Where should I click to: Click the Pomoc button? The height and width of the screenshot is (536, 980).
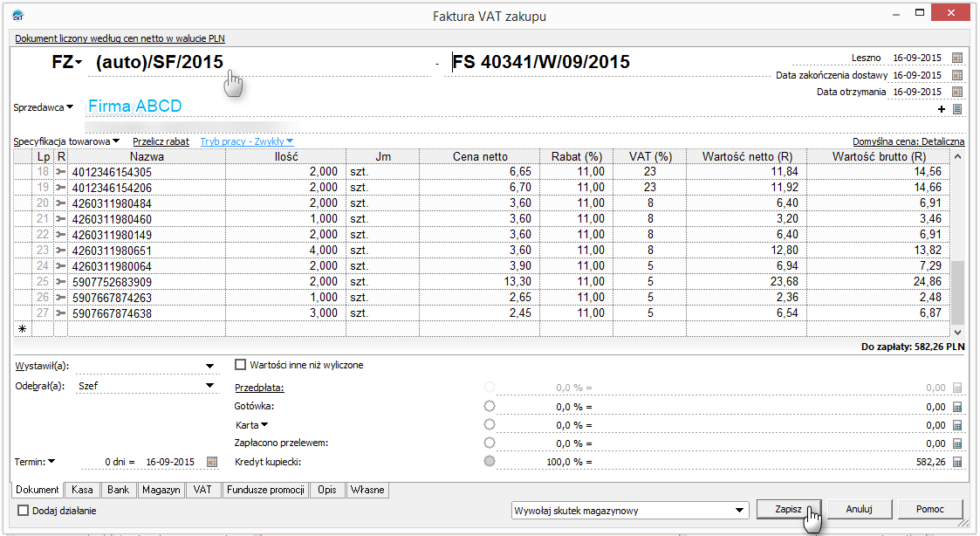coord(929,509)
